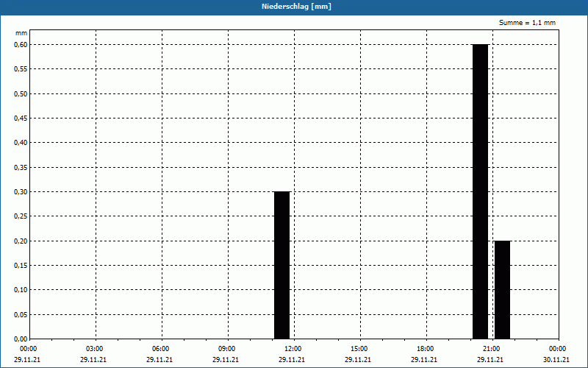Viewport: 588px width, 368px height.
Task: Click the 0,20 y-axis label
Action: click(21, 241)
